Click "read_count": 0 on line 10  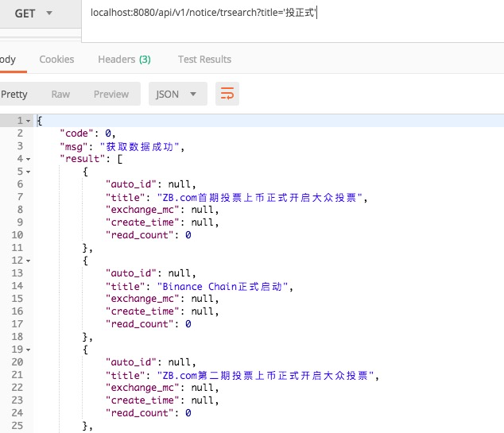click(149, 235)
